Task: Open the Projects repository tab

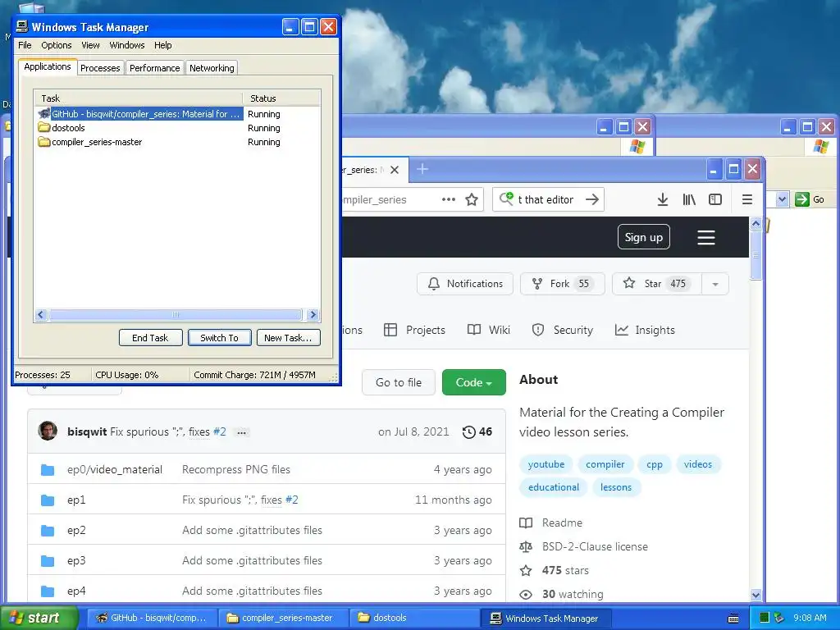Action: [414, 330]
